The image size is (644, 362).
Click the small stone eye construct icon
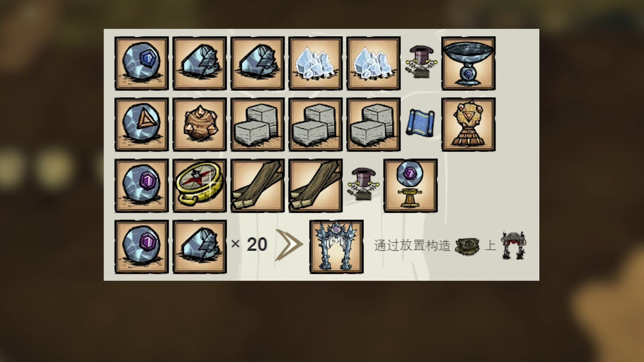point(468,246)
